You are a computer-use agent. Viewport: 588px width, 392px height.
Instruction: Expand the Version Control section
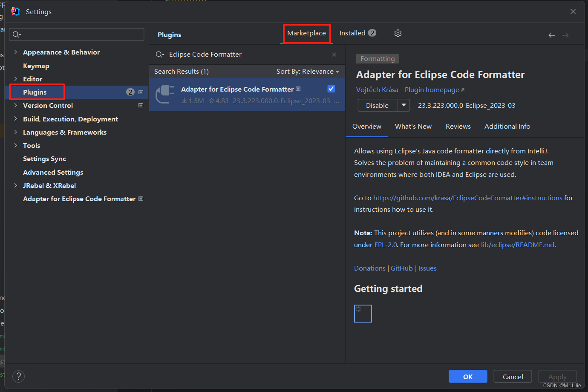point(16,105)
